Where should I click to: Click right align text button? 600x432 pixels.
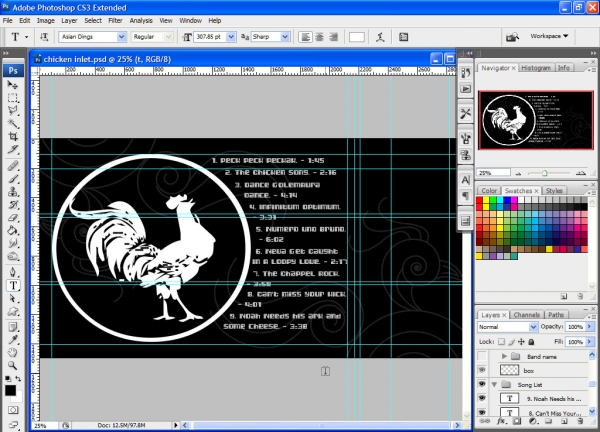(333, 37)
